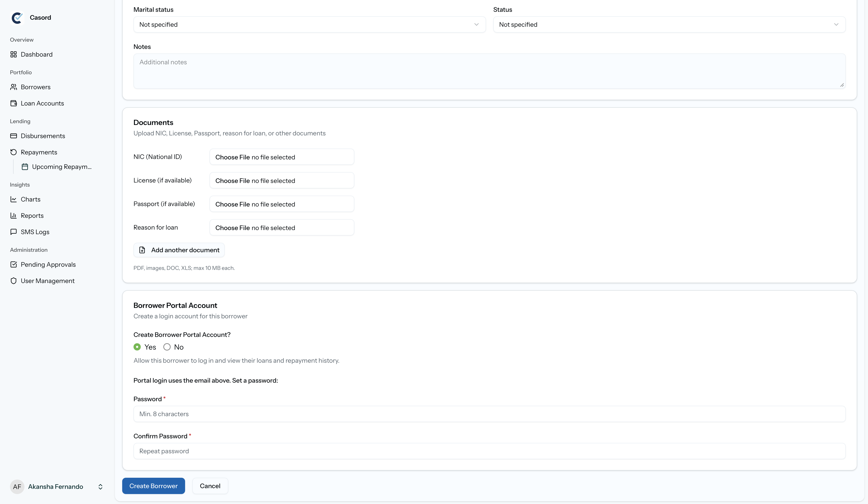868x504 pixels.
Task: Open the Dashboard from the sidebar
Action: (x=36, y=54)
